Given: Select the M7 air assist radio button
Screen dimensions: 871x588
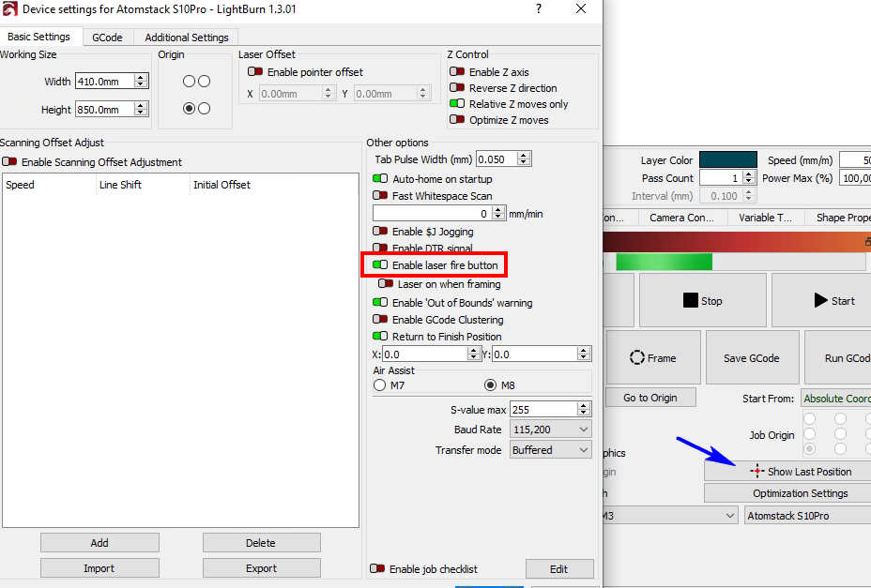Looking at the screenshot, I should [x=380, y=385].
